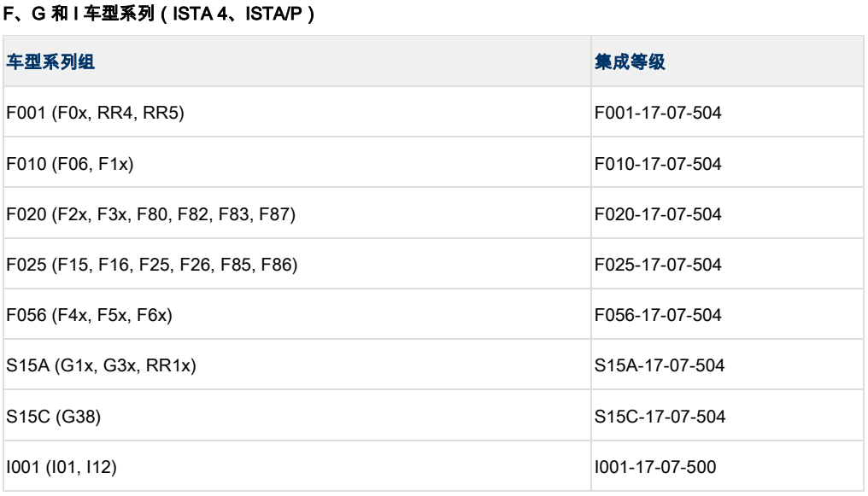Select the F001-17-07-504 integration level cell

point(658,113)
